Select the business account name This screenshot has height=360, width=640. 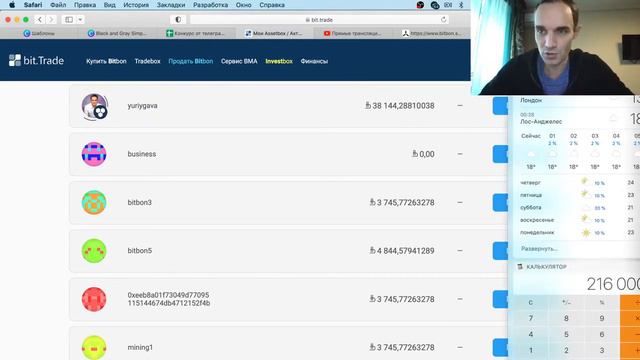142,154
